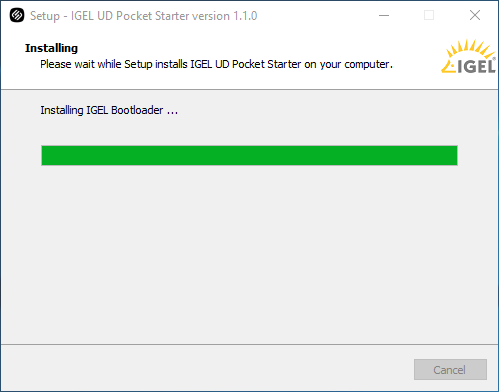
Task: Click the footer area beside the Cancel button
Action: click(207, 368)
